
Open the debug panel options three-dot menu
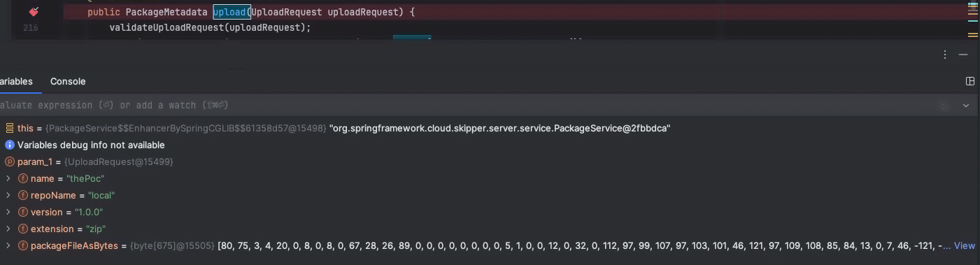pyautogui.click(x=945, y=55)
